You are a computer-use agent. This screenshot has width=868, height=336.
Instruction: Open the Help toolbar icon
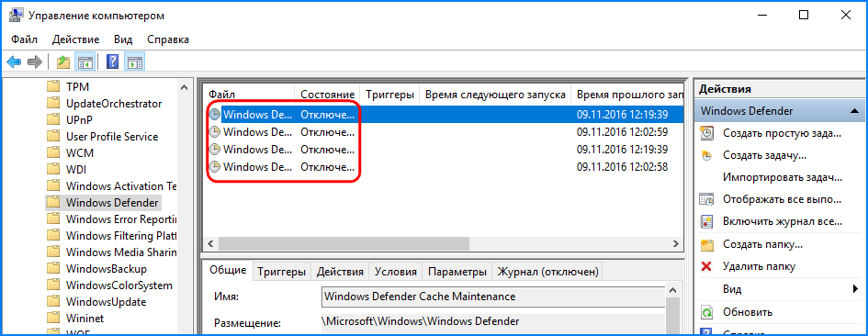[x=113, y=62]
